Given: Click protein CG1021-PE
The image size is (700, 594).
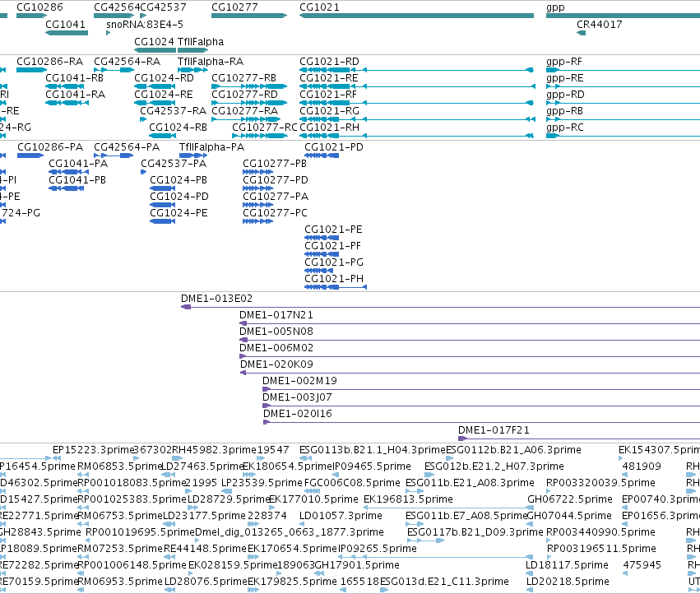Looking at the screenshot, I should [333, 230].
